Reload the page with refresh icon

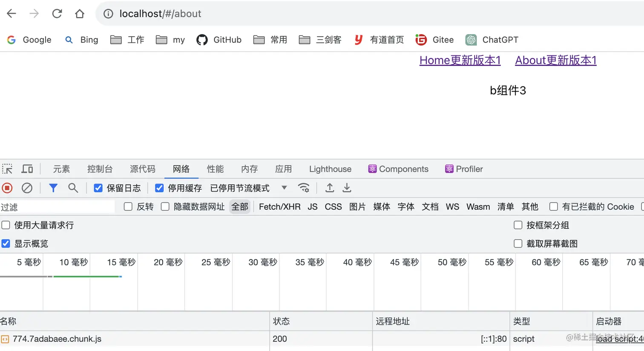click(x=57, y=14)
